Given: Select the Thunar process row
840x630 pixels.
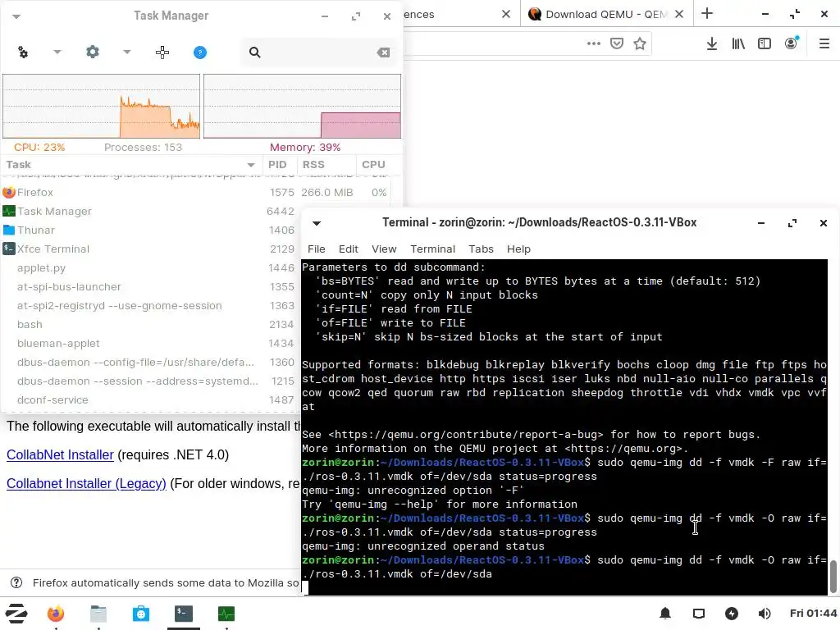Looking at the screenshot, I should click(x=152, y=230).
